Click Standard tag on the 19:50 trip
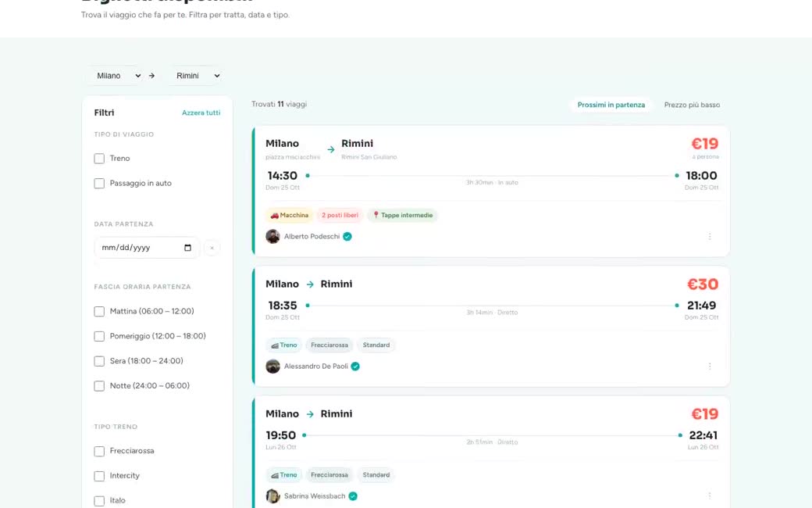Screen dimensions: 812x508 (376, 475)
